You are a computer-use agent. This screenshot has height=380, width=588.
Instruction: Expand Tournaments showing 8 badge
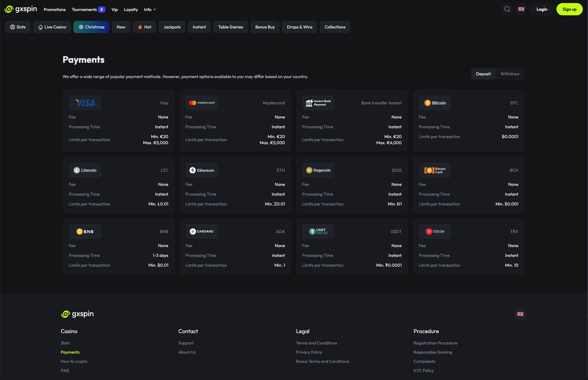[88, 9]
